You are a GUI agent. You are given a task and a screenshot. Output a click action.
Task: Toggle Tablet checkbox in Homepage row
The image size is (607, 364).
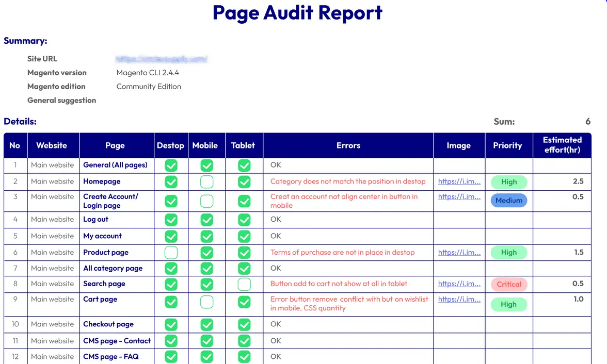point(244,182)
